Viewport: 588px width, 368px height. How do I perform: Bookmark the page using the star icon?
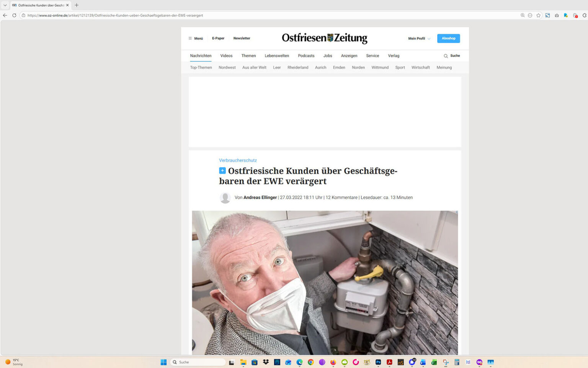click(539, 15)
